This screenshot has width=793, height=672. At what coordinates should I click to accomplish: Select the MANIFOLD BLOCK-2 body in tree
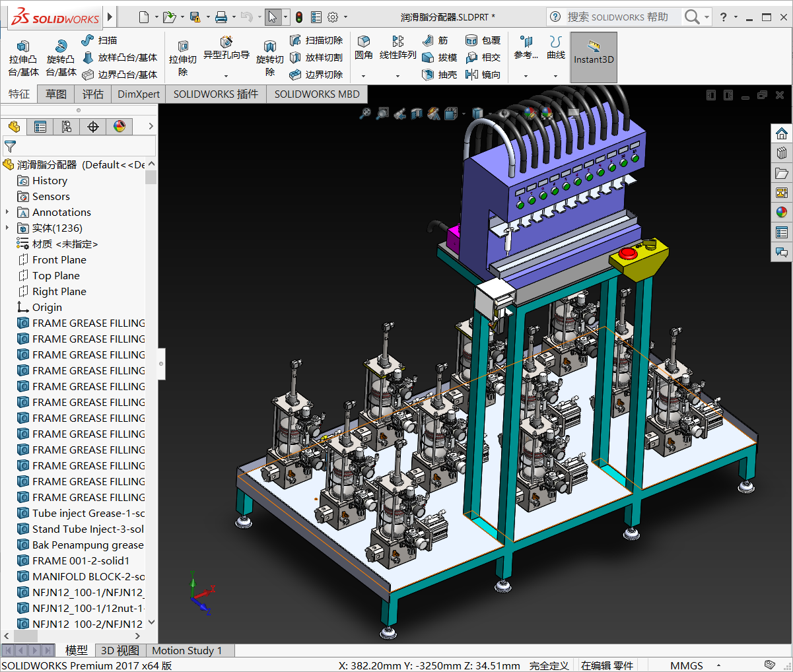pyautogui.click(x=88, y=576)
